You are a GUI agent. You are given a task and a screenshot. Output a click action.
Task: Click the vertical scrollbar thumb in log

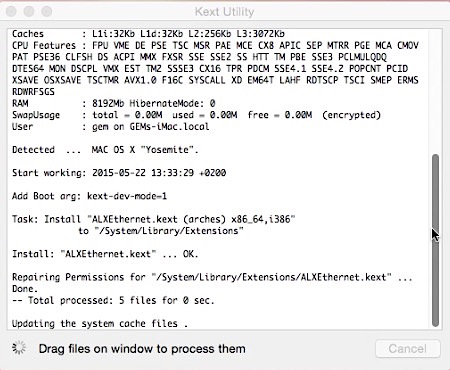click(435, 240)
